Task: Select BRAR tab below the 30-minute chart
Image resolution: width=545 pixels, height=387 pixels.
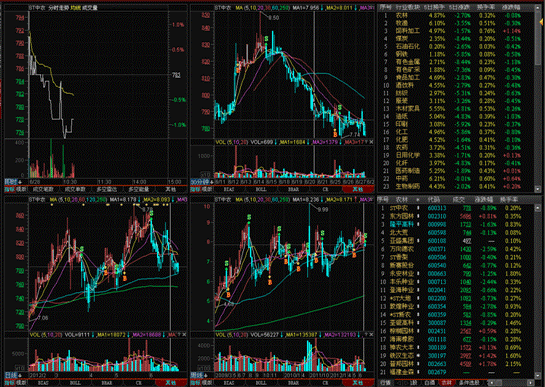Action: (293, 190)
